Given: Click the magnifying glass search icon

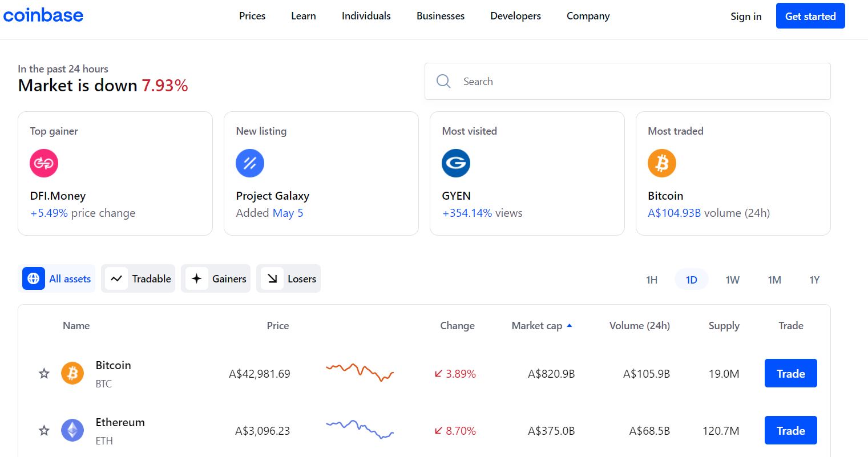Looking at the screenshot, I should pos(443,81).
